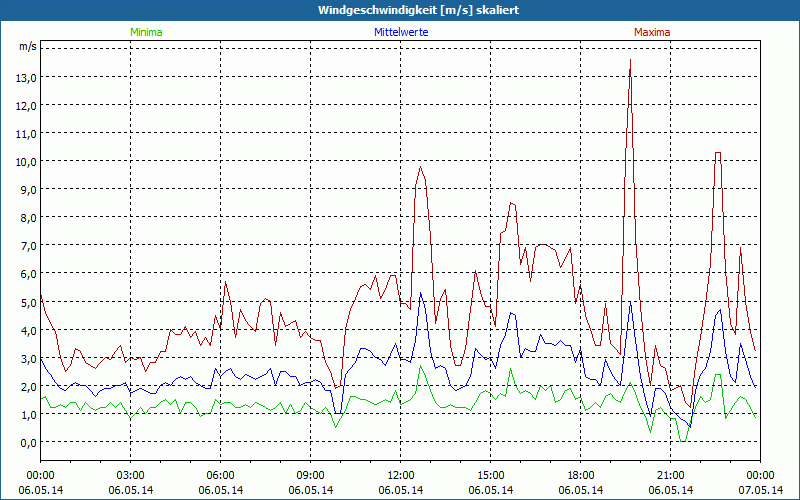
Task: Click the red Maxima peak above 13 m/s
Action: (x=631, y=60)
